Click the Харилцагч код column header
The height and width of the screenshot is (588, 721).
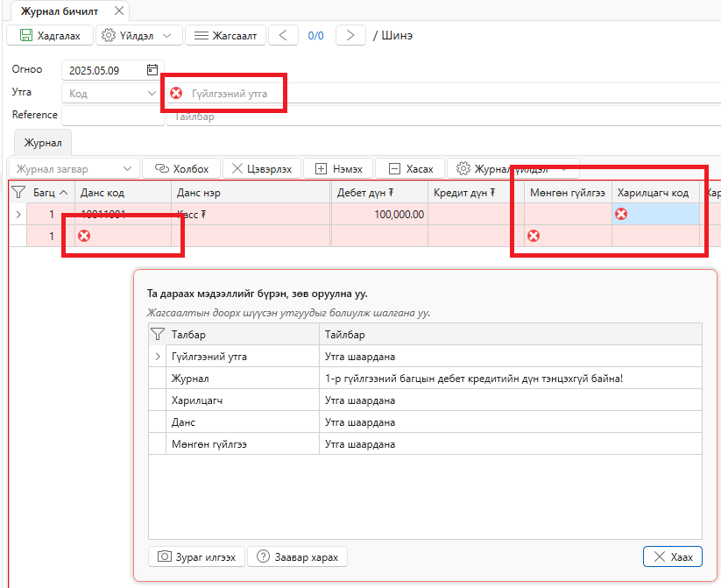(655, 192)
